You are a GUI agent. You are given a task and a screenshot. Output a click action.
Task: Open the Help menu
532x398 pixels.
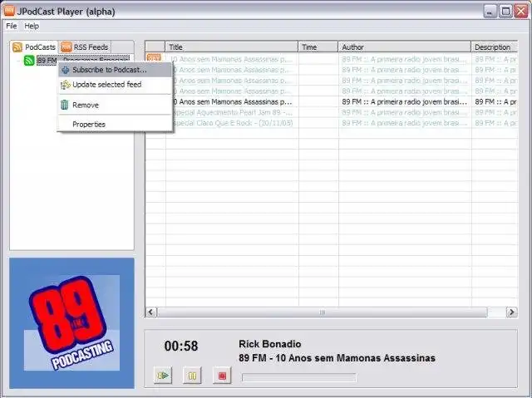pos(32,26)
